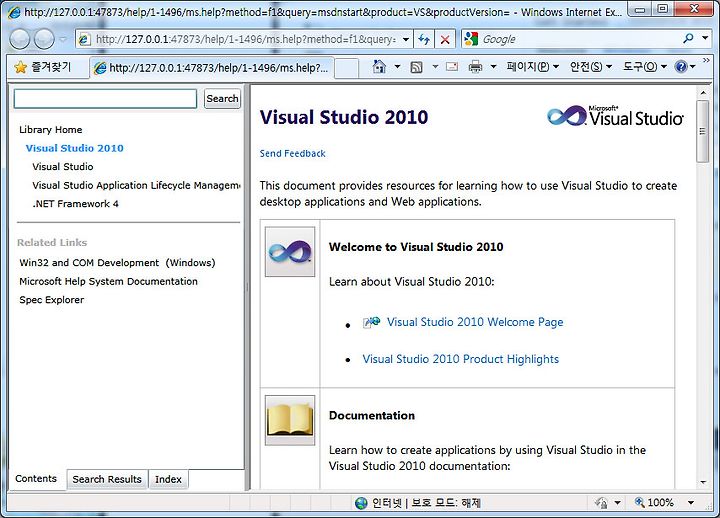Switch to the Search Results tab
This screenshot has width=720, height=518.
107,479
